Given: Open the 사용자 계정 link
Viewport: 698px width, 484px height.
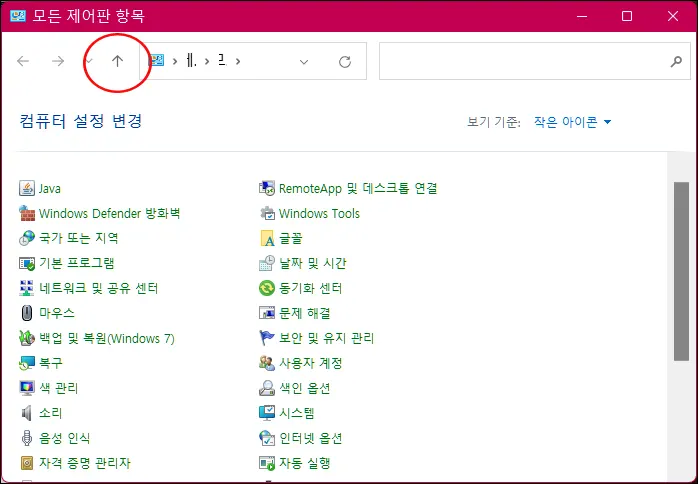Looking at the screenshot, I should [311, 363].
